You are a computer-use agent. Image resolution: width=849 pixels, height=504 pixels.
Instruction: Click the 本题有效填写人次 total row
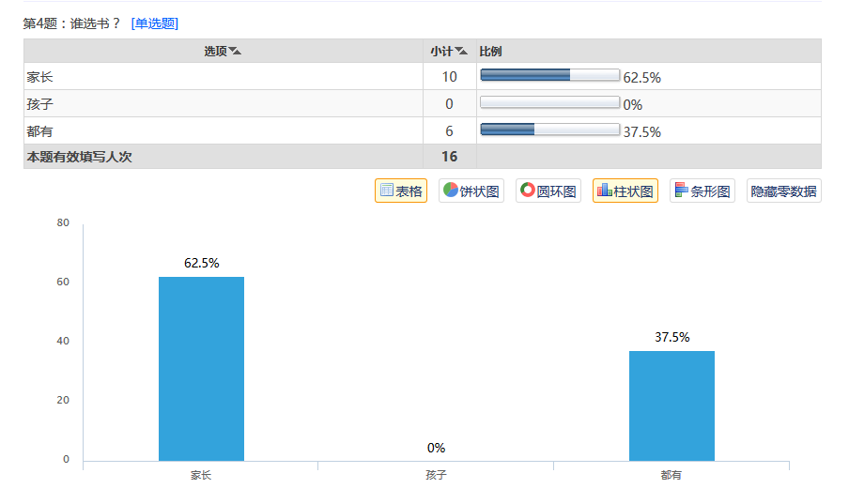[x=423, y=157]
